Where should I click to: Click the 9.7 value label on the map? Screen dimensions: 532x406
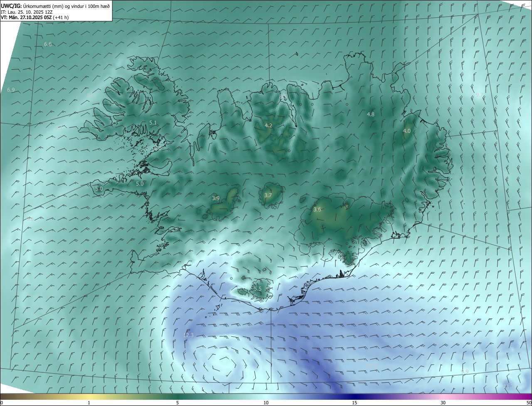click(479, 95)
